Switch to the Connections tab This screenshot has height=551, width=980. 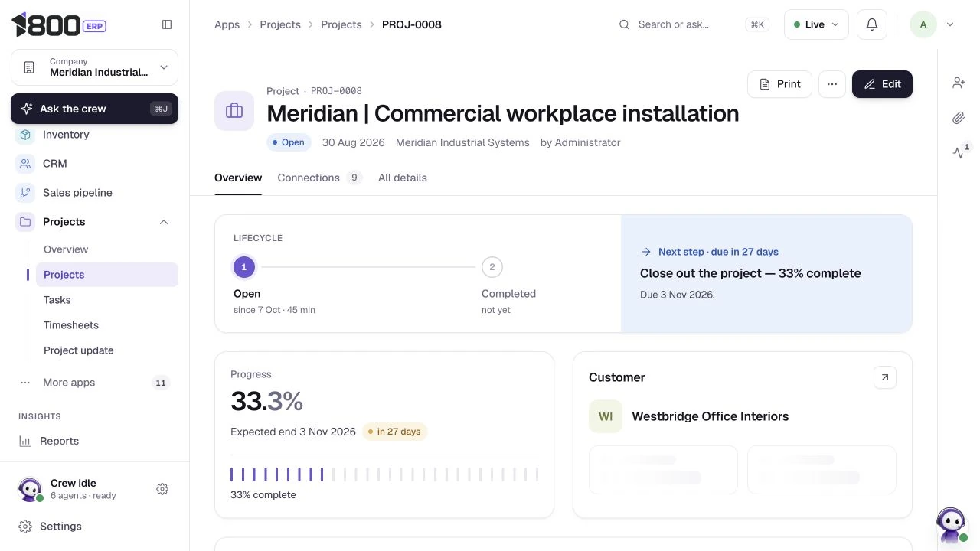click(319, 178)
